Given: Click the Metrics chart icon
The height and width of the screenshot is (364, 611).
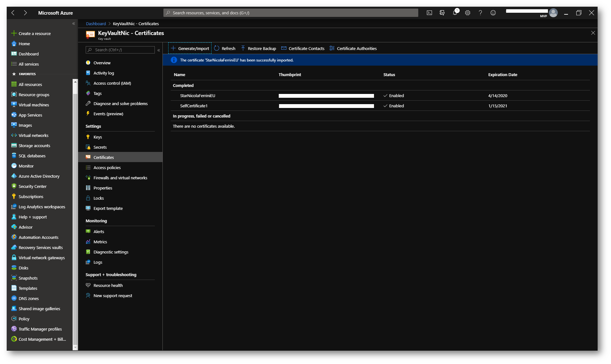Looking at the screenshot, I should (x=88, y=241).
